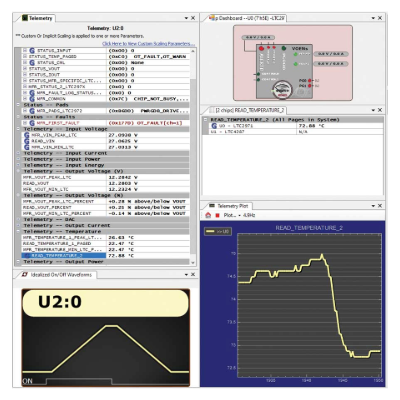Click the G icon beside MFR_VIN_MIN_LTC
The image size is (400, 400).
(27, 147)
